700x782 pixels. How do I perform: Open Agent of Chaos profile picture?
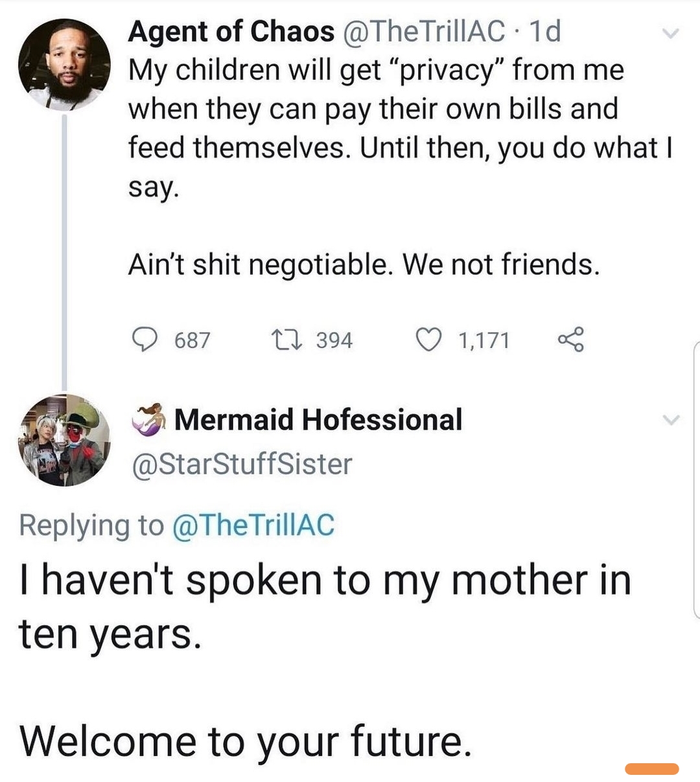(64, 64)
